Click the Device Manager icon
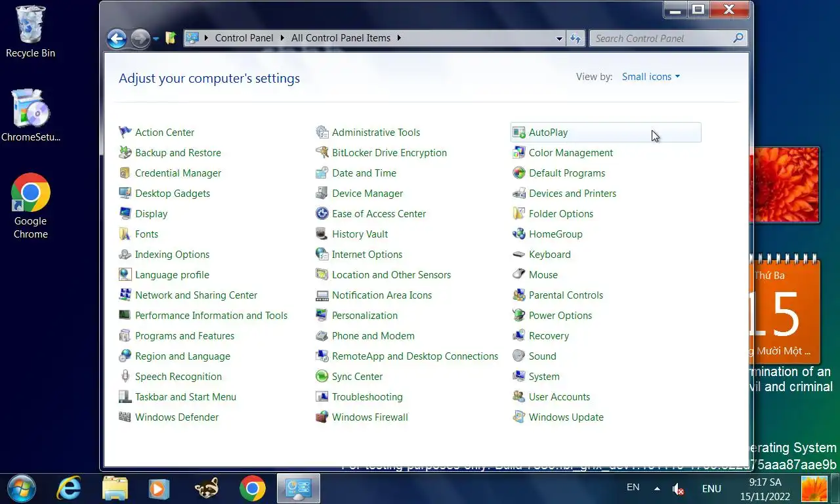 point(322,194)
